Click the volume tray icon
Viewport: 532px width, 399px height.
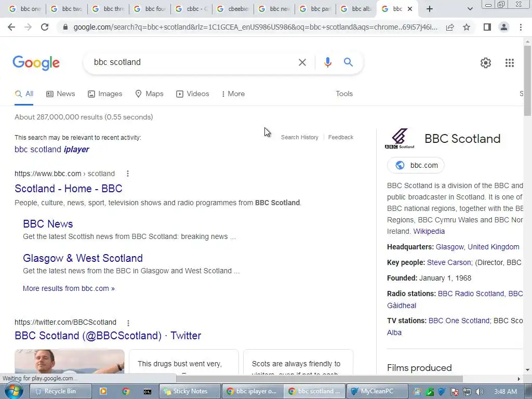[x=479, y=392]
